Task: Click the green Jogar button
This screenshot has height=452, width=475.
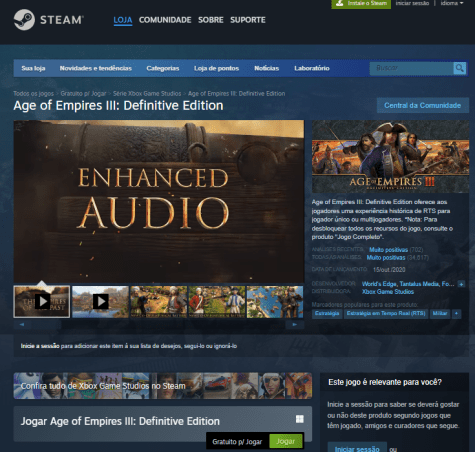Action: coord(286,441)
